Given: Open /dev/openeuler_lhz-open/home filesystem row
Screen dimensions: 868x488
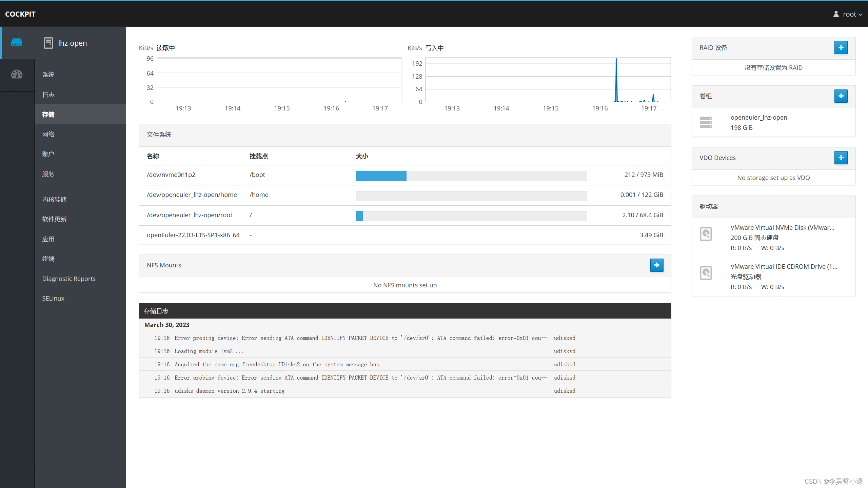Looking at the screenshot, I should pos(405,195).
